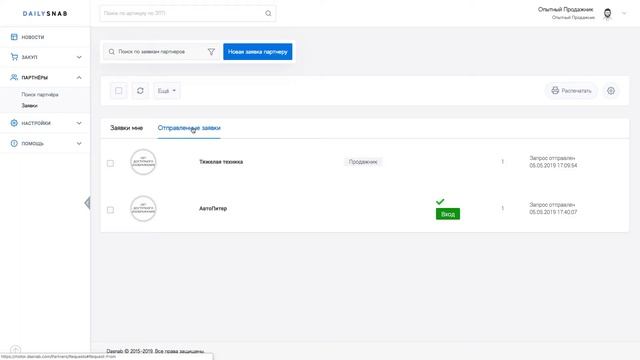Open the funnel filter icon

tap(211, 52)
